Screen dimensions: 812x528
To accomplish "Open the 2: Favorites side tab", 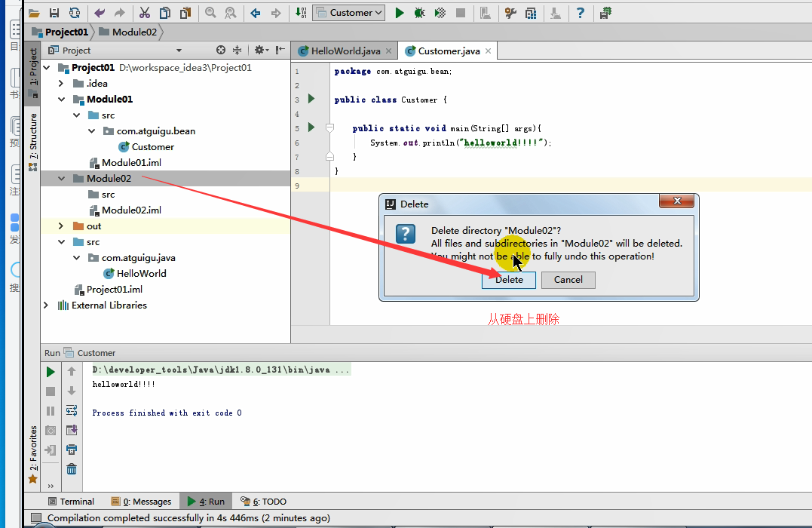I will click(32, 454).
